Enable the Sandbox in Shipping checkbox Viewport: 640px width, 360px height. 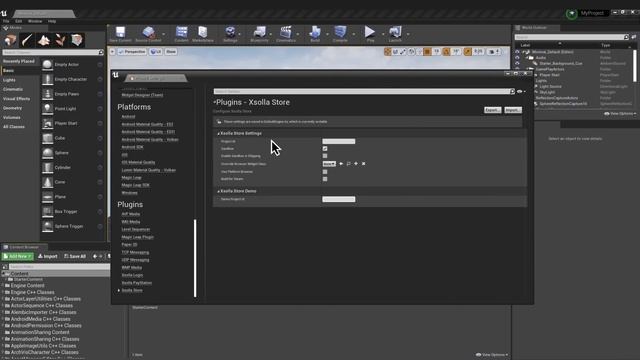coord(325,156)
